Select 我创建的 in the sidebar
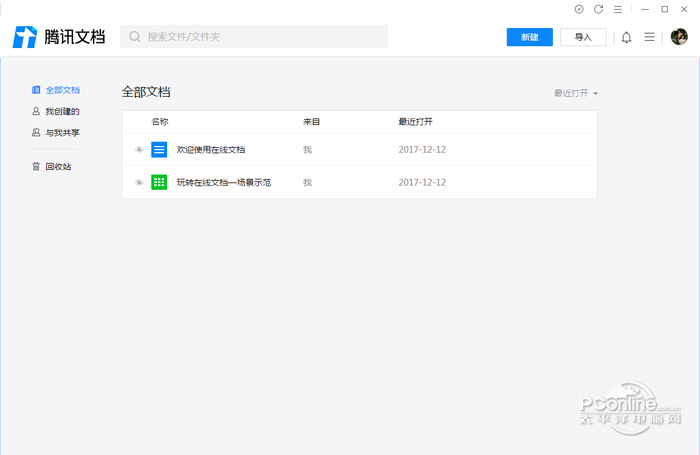Screen dimensions: 700x455 coord(56,111)
